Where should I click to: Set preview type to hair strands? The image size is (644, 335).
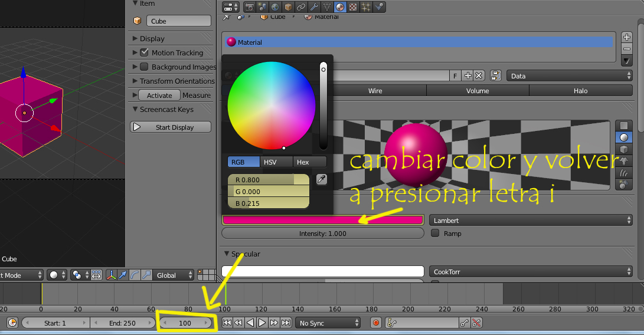coord(624,173)
